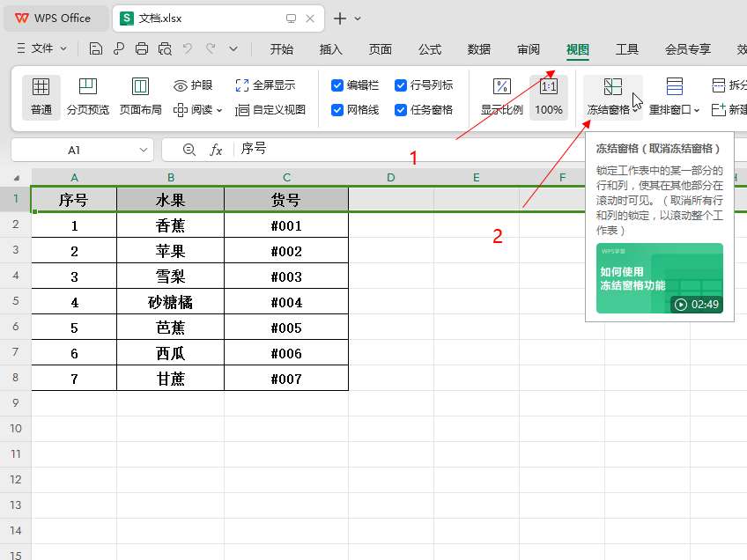Screen dimensions: 747x560
Task: Uncheck 任务窗格 task pane checkbox
Action: click(x=401, y=110)
